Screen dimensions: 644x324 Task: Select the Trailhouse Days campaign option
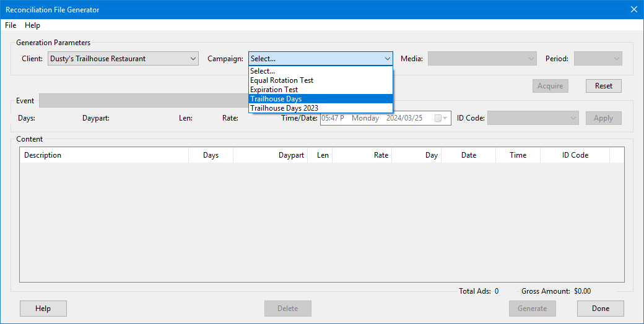[276, 99]
